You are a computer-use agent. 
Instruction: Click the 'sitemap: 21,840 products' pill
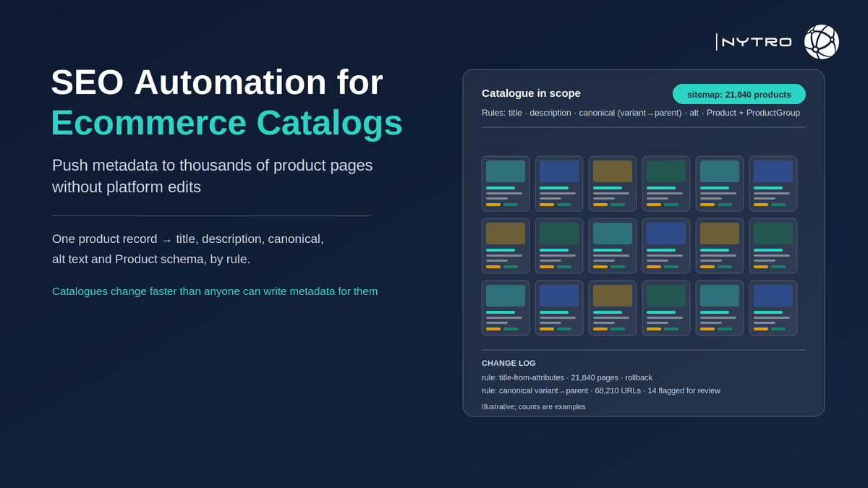click(x=739, y=94)
